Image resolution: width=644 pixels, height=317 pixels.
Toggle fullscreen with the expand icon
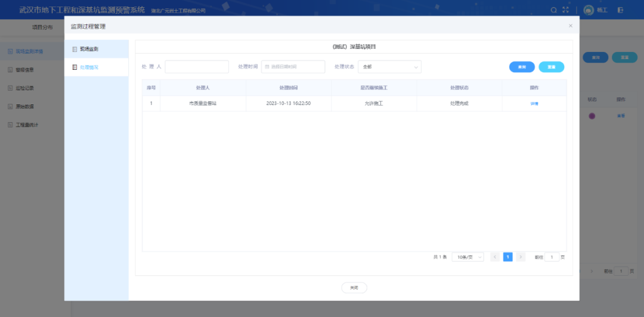pos(566,10)
